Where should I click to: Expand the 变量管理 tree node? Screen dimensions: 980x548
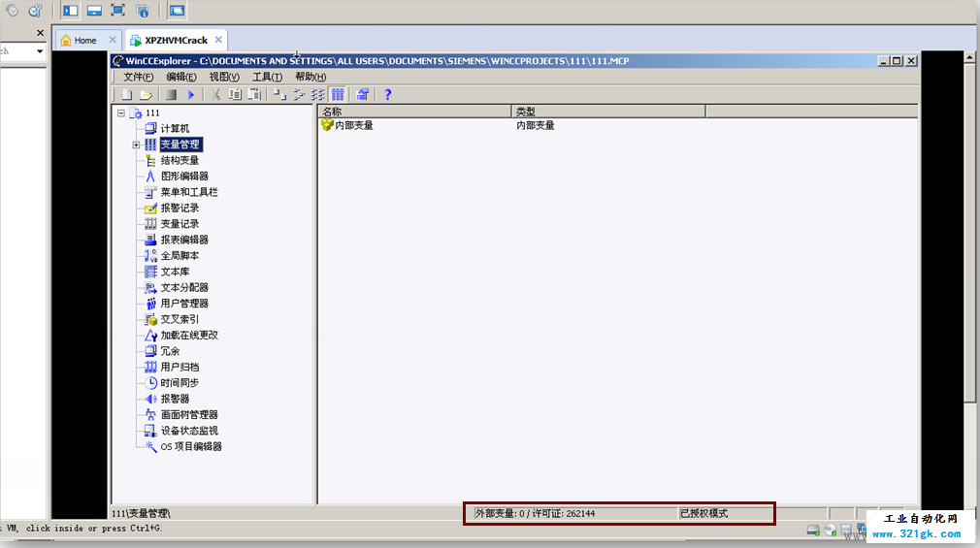click(136, 145)
